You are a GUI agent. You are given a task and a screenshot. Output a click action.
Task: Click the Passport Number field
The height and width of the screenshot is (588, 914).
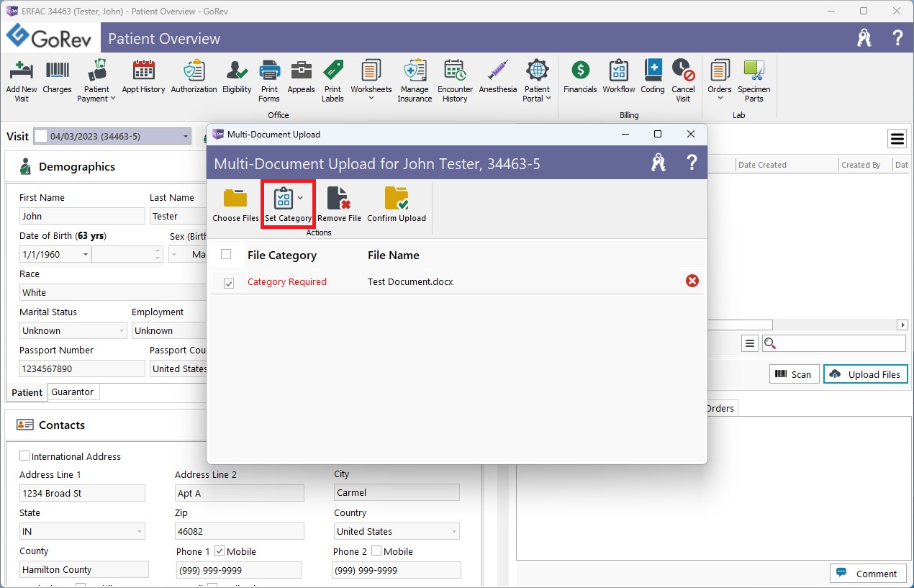82,368
